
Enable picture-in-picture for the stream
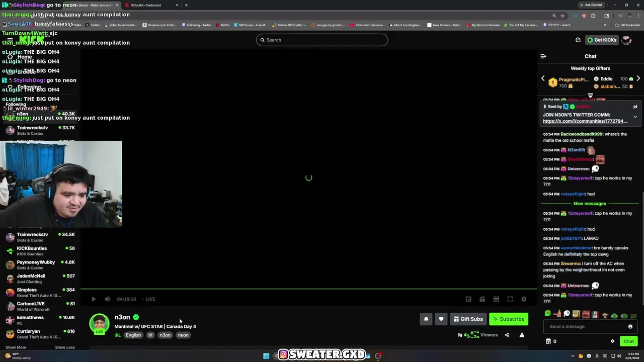click(x=468, y=299)
